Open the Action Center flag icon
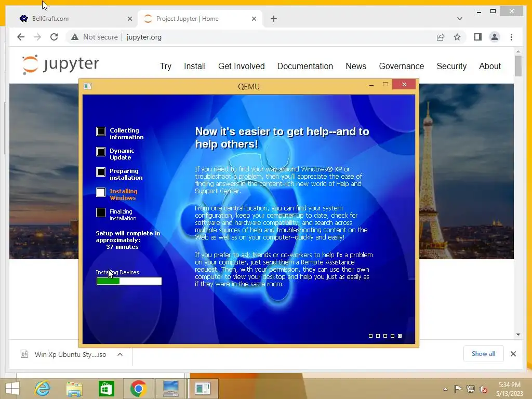The height and width of the screenshot is (399, 532). pos(458,389)
